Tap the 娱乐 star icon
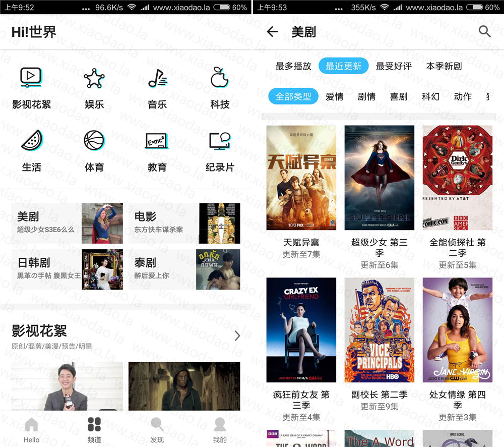This screenshot has width=504, height=447. pyautogui.click(x=94, y=78)
